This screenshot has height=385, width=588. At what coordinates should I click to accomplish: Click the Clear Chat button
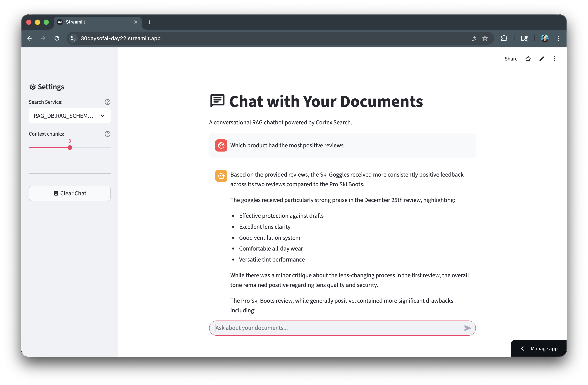coord(69,193)
